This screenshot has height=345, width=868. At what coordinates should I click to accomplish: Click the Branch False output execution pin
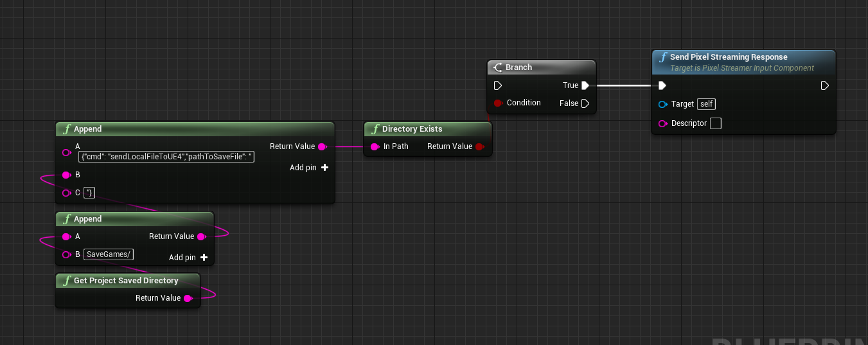pos(585,103)
